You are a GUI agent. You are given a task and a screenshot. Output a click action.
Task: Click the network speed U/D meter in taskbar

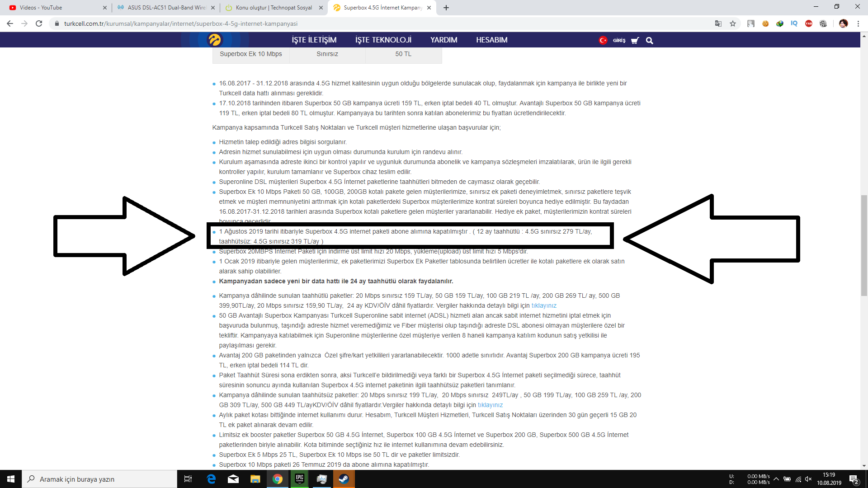click(750, 479)
